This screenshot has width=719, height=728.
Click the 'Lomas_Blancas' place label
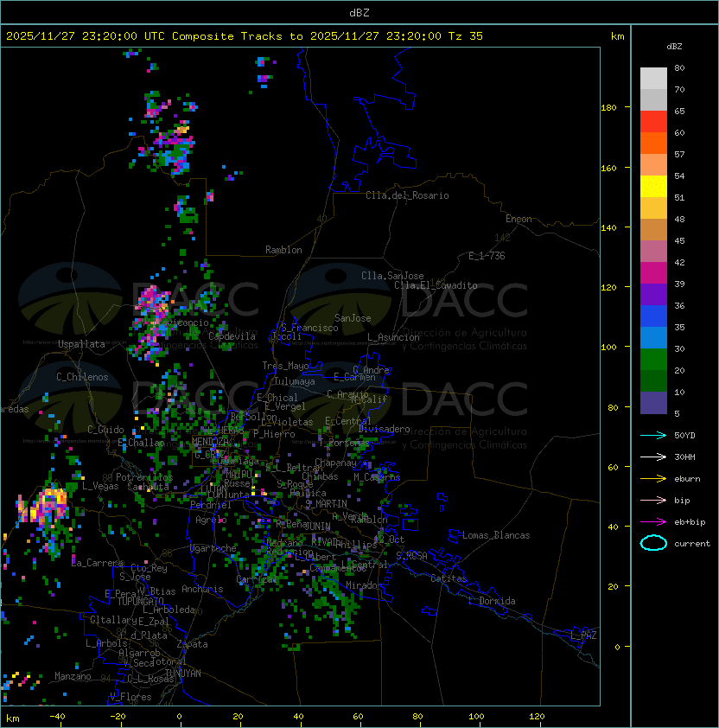point(496,535)
